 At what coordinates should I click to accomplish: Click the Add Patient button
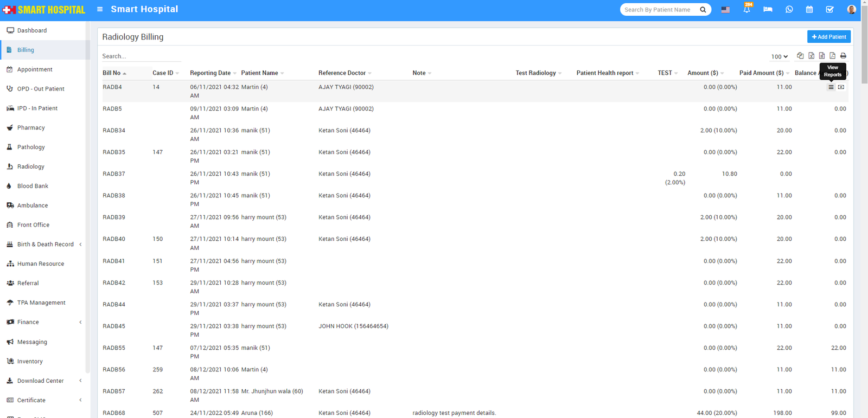(x=828, y=37)
